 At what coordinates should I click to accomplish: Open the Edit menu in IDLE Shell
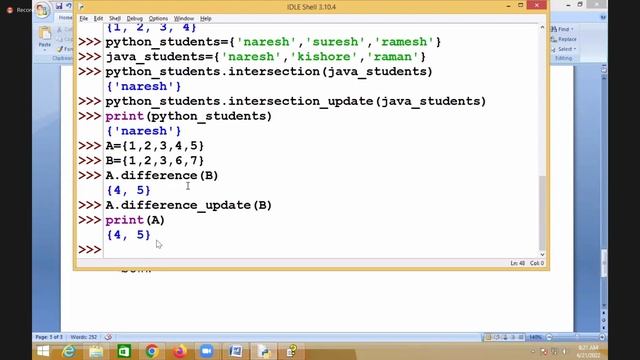click(98, 18)
